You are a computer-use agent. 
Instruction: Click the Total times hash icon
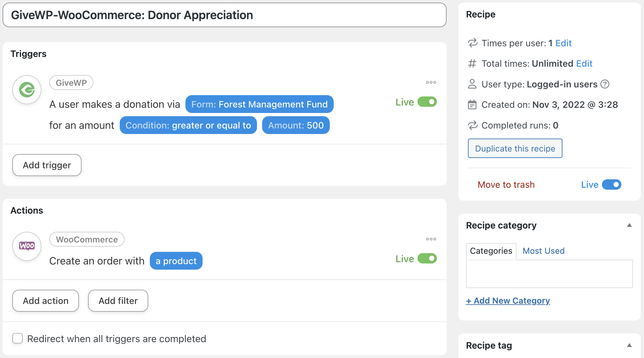tap(472, 63)
